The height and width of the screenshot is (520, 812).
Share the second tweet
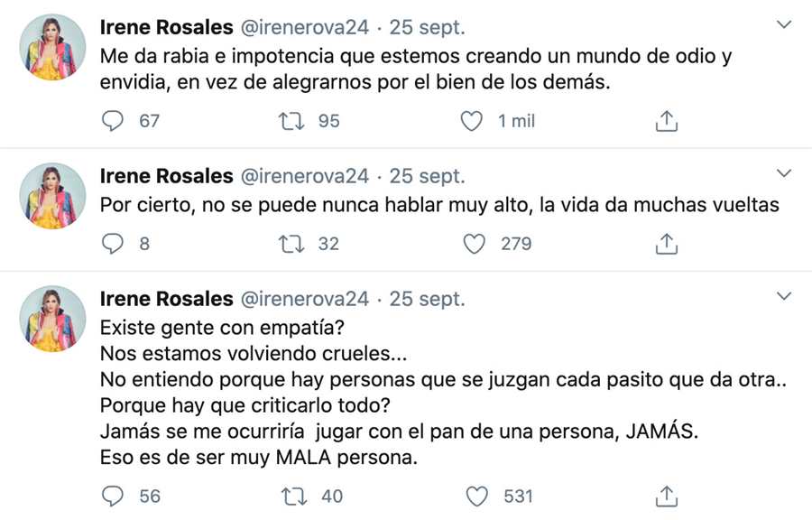click(x=666, y=243)
